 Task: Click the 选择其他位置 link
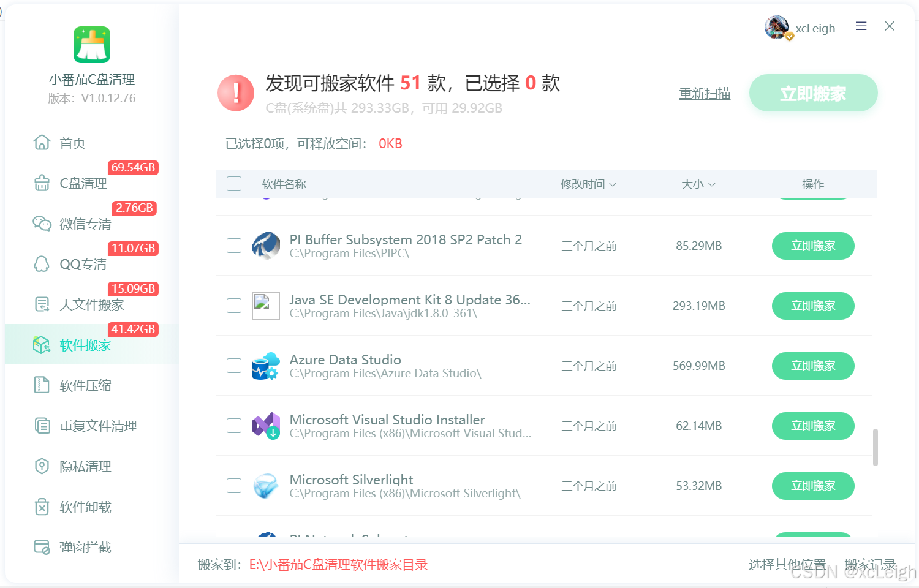(x=787, y=565)
